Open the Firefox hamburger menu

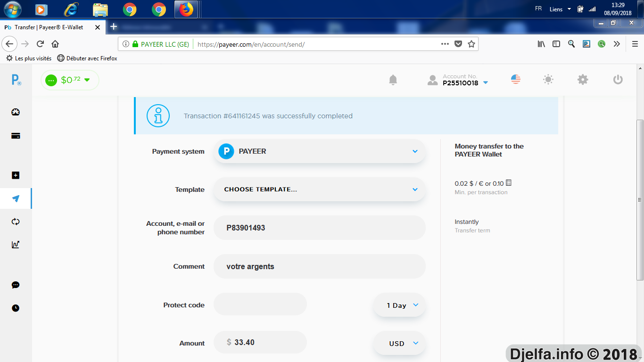pyautogui.click(x=635, y=44)
